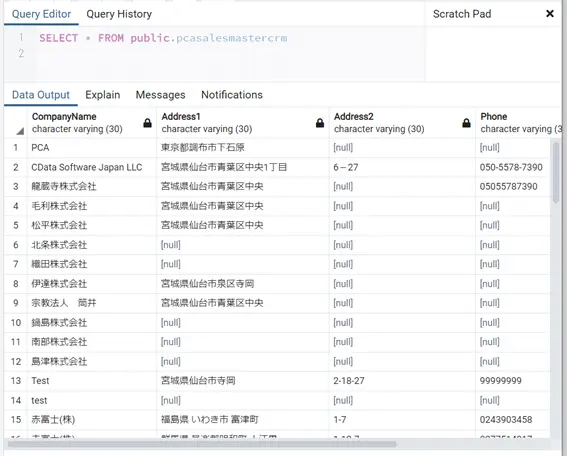Click the Phone column header

[x=519, y=123]
